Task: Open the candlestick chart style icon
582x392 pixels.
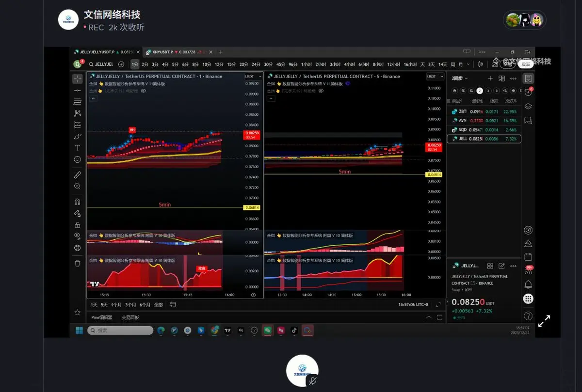Action: point(481,64)
